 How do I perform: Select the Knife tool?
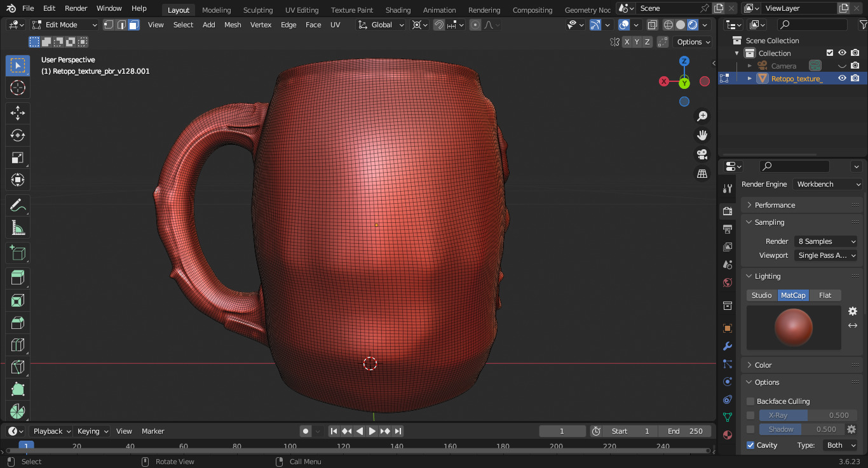pyautogui.click(x=18, y=367)
